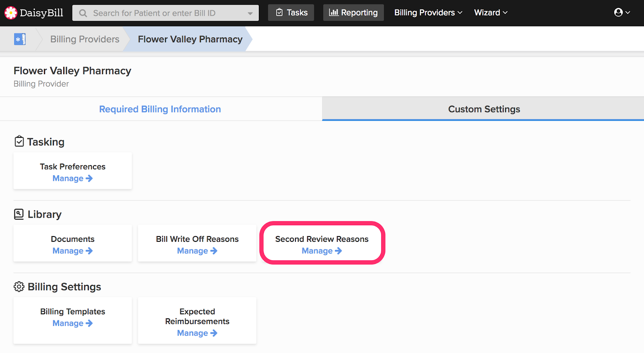This screenshot has width=644, height=353.
Task: Click the Library section heading
Action: 45,214
